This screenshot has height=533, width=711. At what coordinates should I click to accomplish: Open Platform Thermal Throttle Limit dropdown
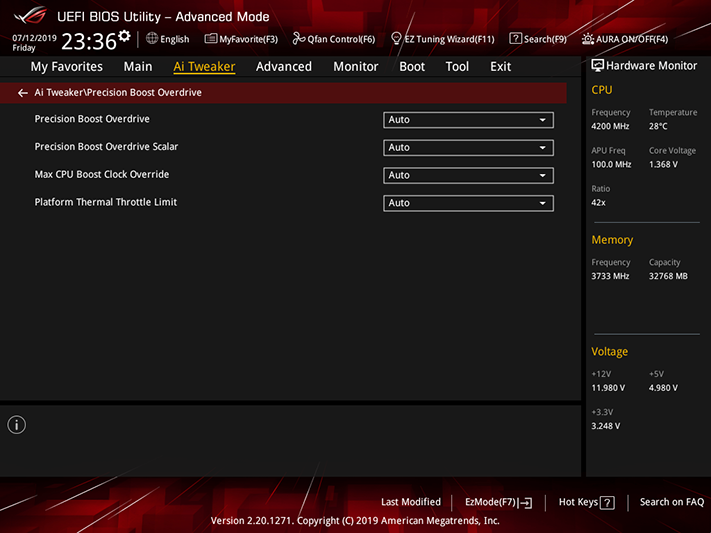click(468, 203)
